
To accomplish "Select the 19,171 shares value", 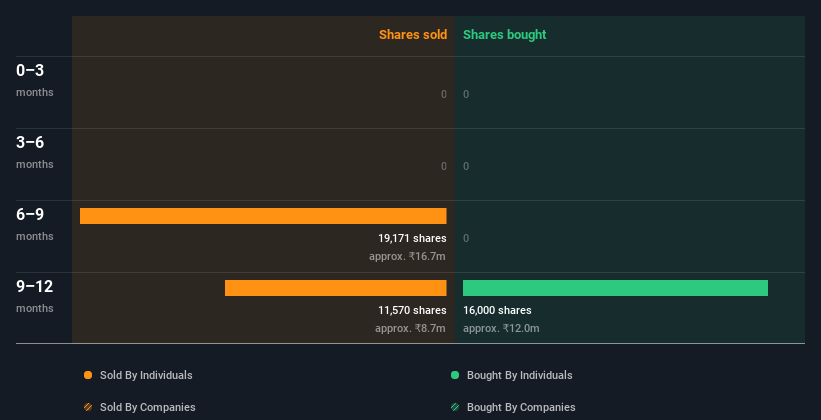I will [x=412, y=238].
